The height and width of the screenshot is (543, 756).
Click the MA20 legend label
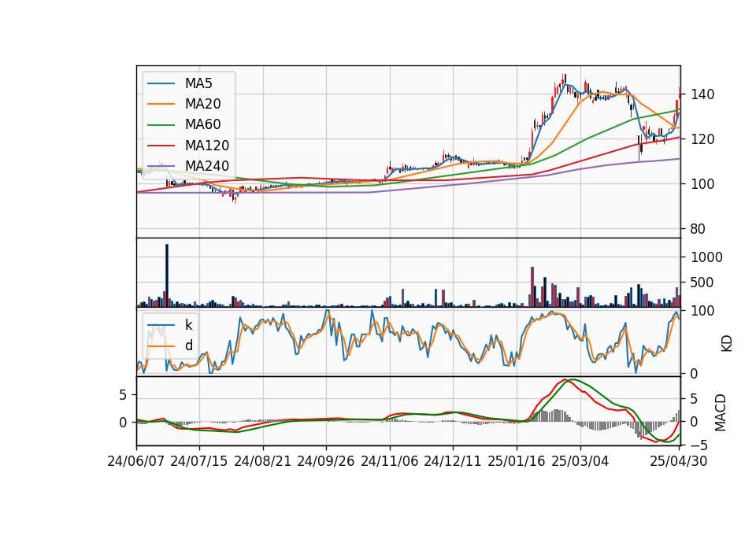point(202,104)
